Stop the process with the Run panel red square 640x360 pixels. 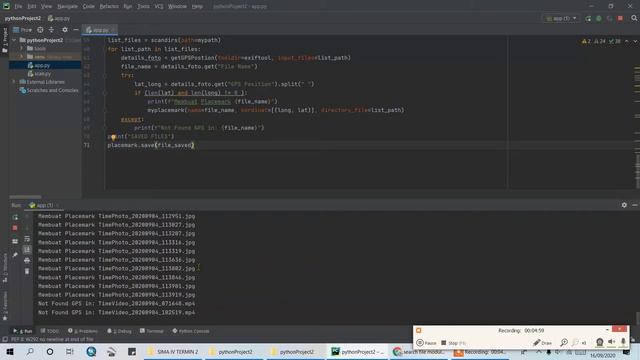(15, 228)
